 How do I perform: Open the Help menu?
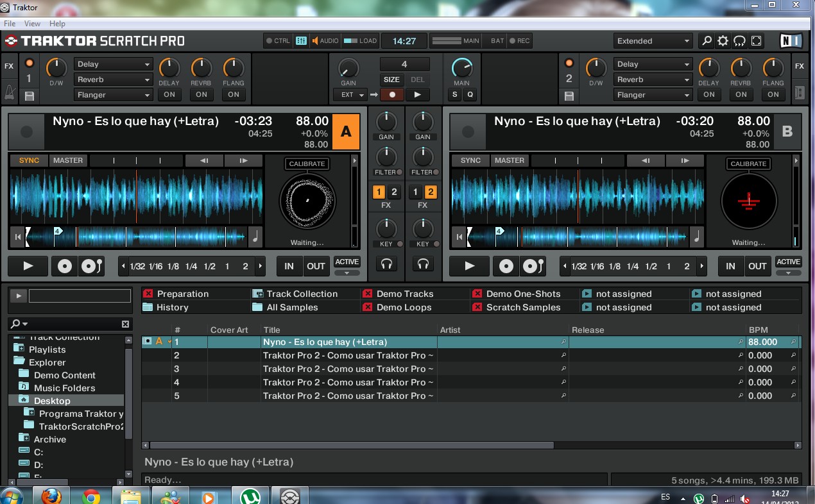57,24
